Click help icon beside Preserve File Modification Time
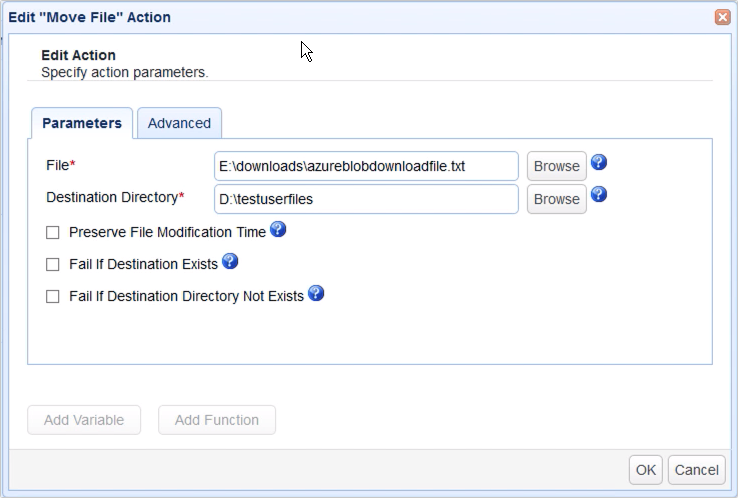Screen dimensions: 738x498 pyautogui.click(x=278, y=230)
